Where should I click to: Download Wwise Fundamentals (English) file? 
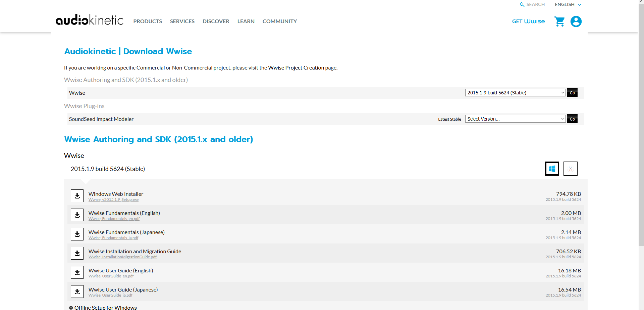[77, 215]
